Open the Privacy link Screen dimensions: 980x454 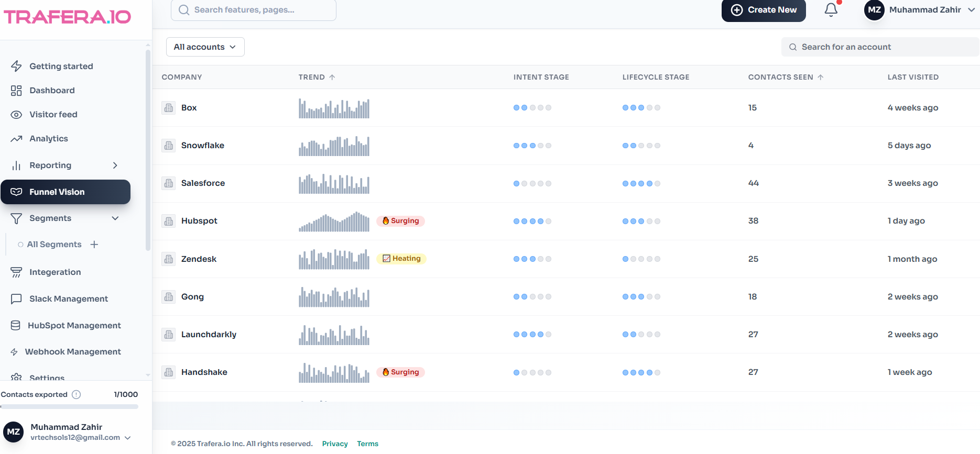335,444
